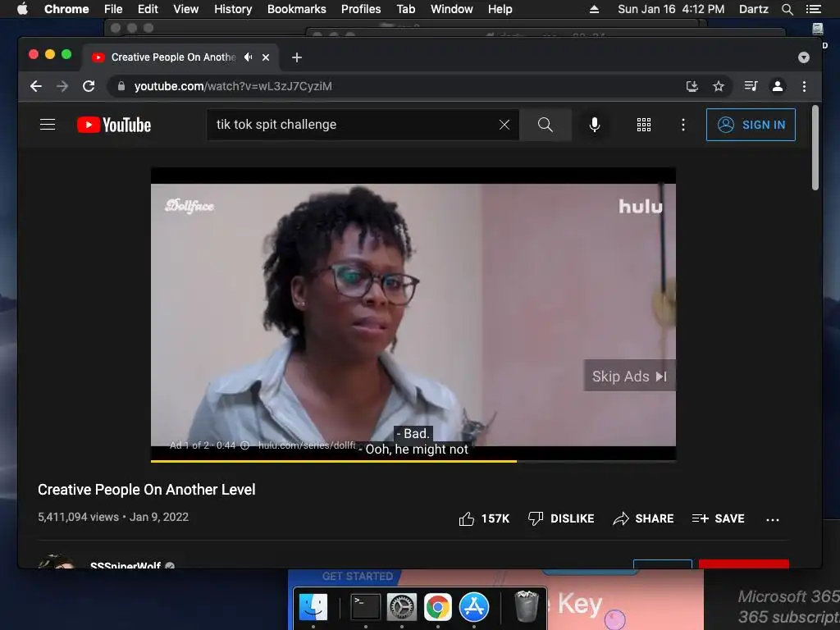The image size is (840, 630).
Task: Open Terminal from the Dock
Action: click(365, 607)
